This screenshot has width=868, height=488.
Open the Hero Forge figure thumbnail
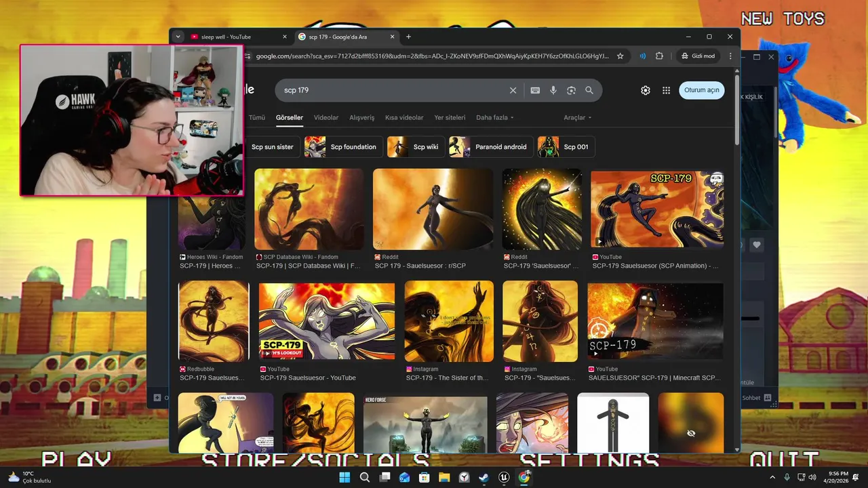click(x=425, y=424)
